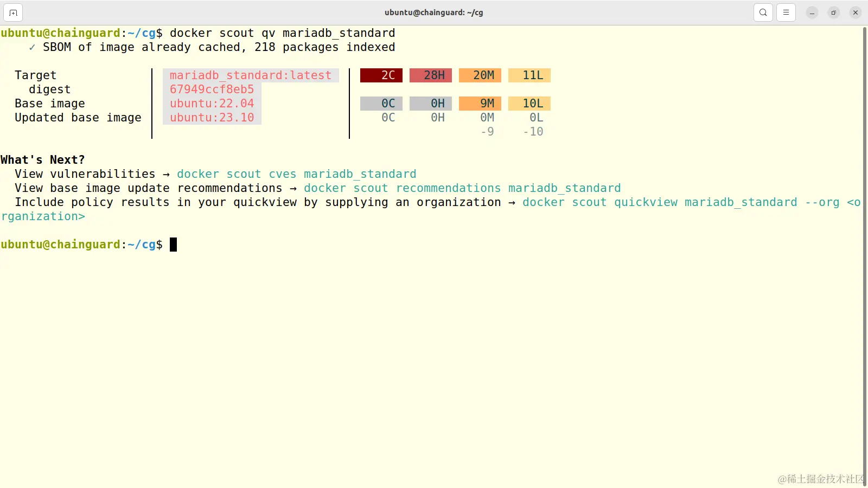Close the terminal window
This screenshot has height=488, width=868.
click(856, 12)
